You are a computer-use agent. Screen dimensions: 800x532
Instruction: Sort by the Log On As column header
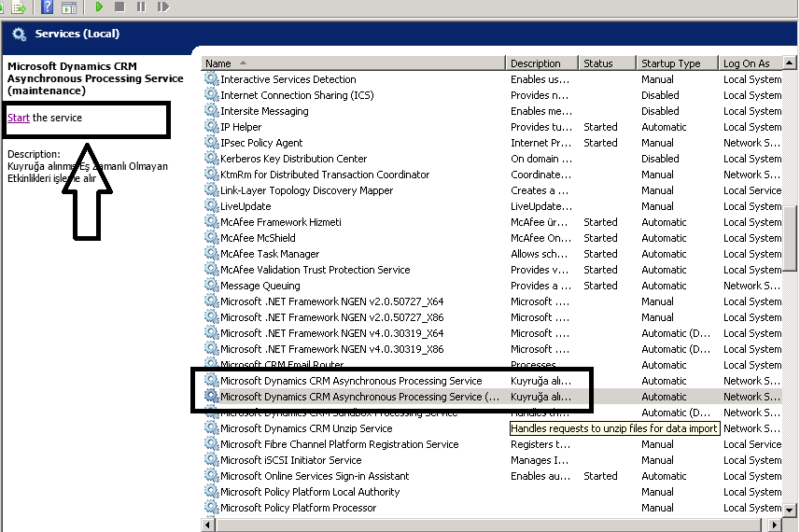coord(750,63)
